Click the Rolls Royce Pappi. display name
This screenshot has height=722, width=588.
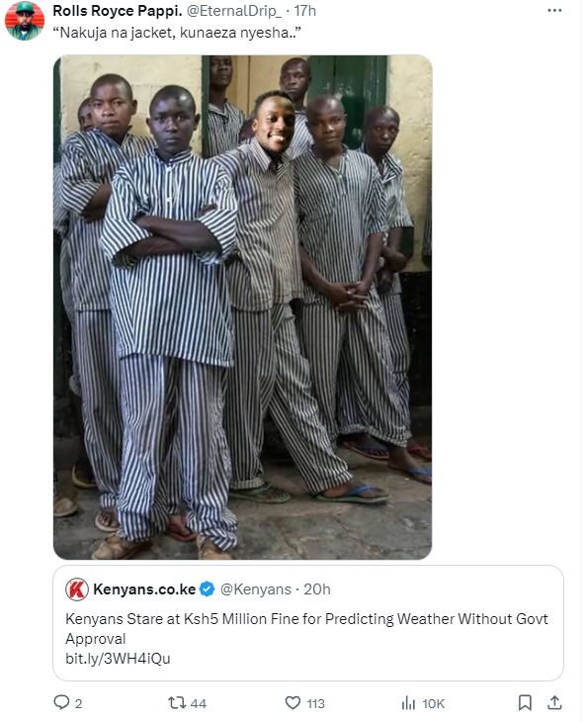118,11
